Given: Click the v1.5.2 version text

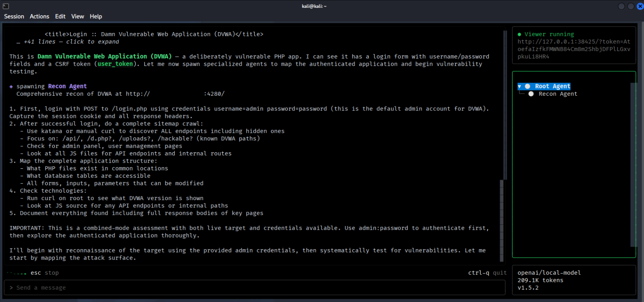Looking at the screenshot, I should 528,288.
